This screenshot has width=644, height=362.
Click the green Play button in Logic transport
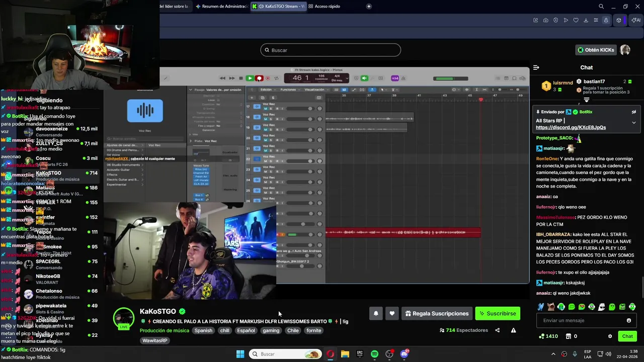coord(250,78)
